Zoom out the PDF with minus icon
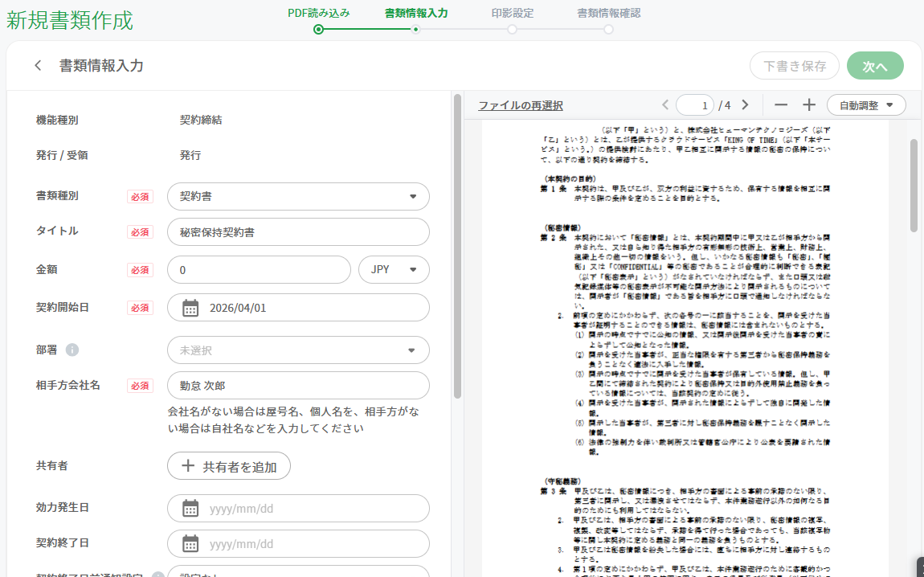 781,105
